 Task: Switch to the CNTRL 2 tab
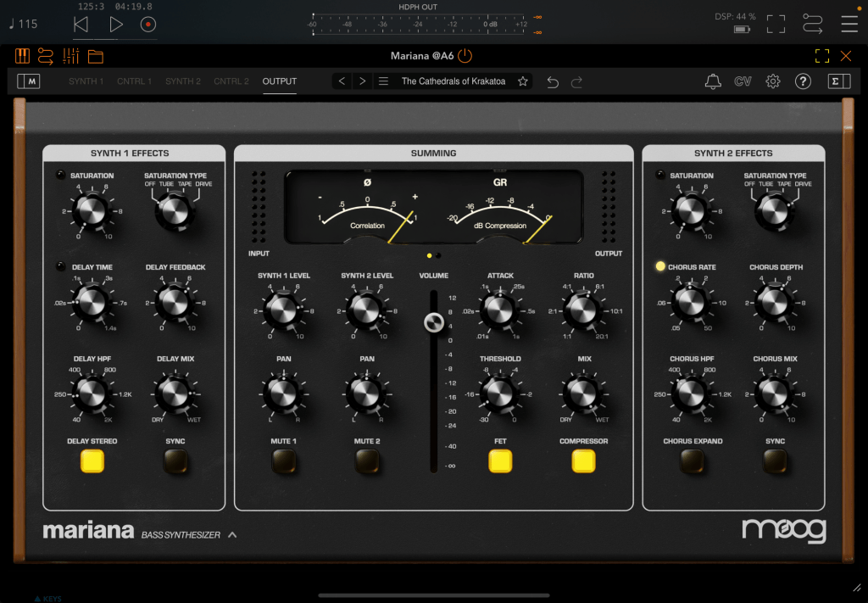coord(231,81)
